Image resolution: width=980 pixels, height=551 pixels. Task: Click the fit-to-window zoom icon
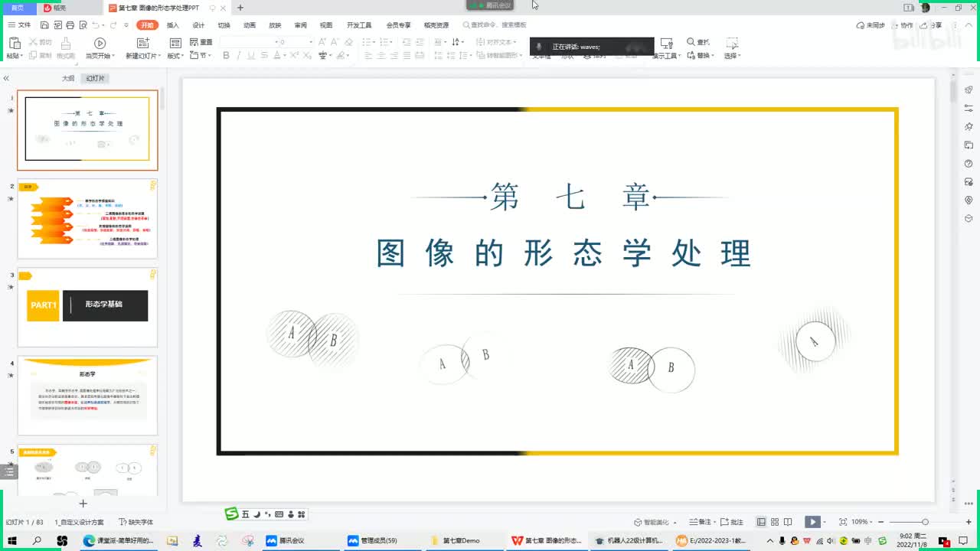pyautogui.click(x=843, y=522)
